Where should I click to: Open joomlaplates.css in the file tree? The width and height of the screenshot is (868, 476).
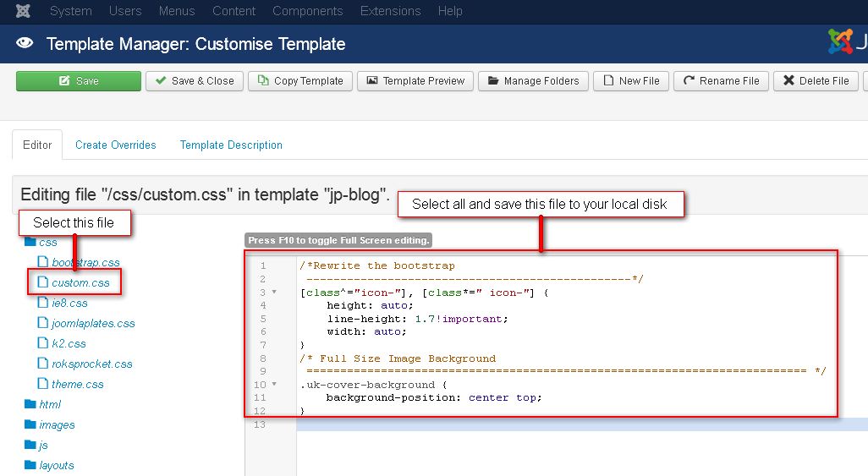[x=93, y=323]
